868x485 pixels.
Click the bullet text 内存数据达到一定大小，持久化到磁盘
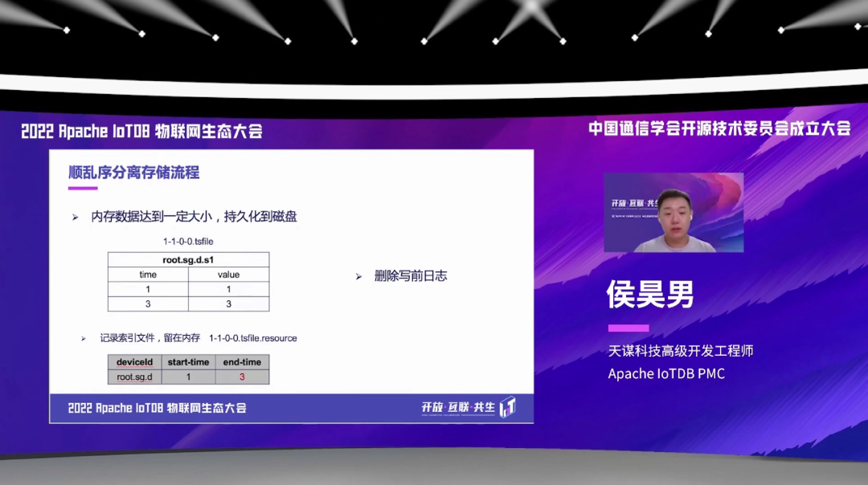coord(194,216)
